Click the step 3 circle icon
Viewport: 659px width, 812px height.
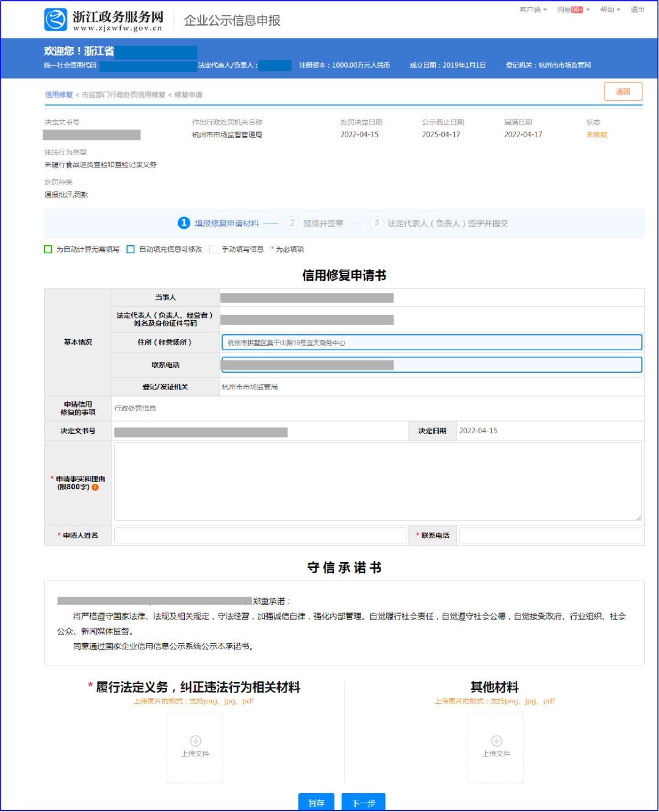coord(376,223)
